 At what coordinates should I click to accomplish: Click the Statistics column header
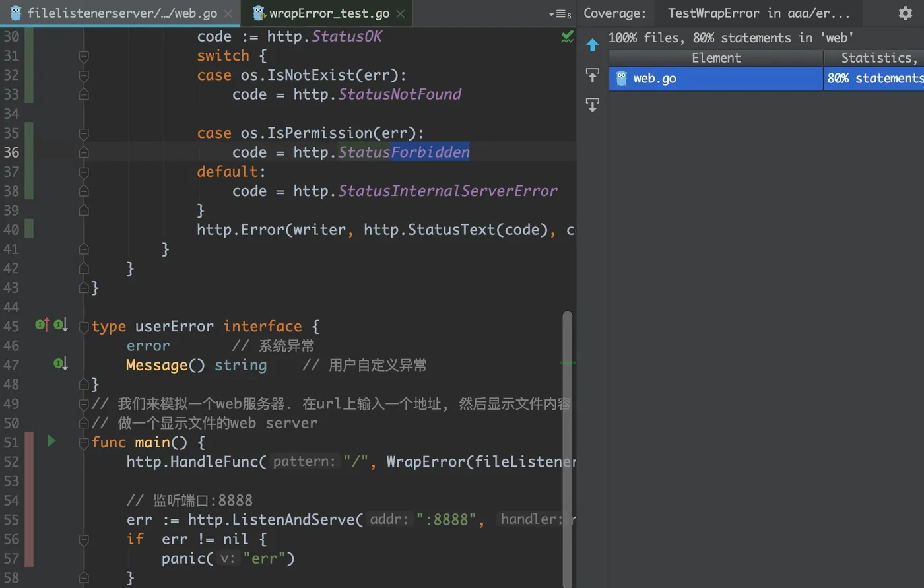click(x=874, y=58)
